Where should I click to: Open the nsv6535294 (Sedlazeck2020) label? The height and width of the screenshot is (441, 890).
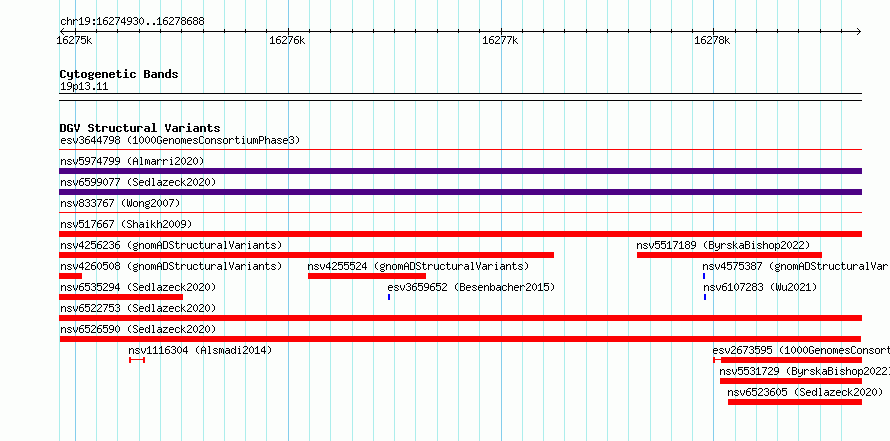(x=138, y=287)
